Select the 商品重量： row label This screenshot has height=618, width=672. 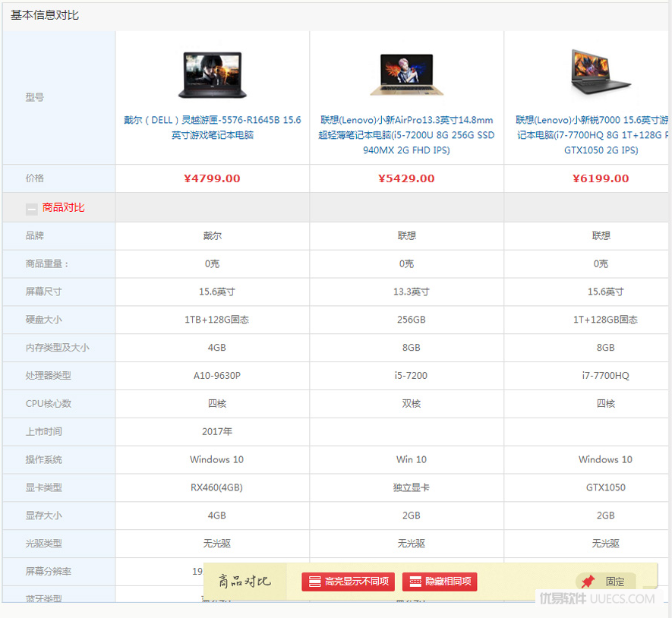click(x=47, y=264)
